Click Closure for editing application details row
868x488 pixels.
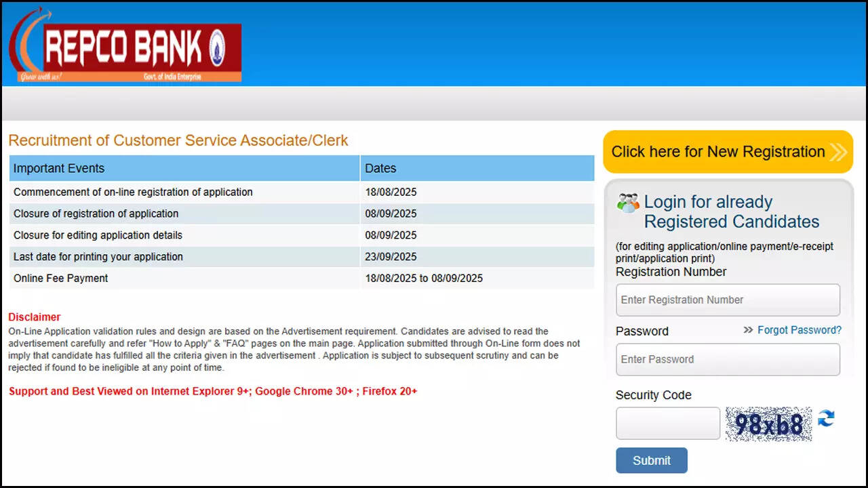tap(302, 235)
